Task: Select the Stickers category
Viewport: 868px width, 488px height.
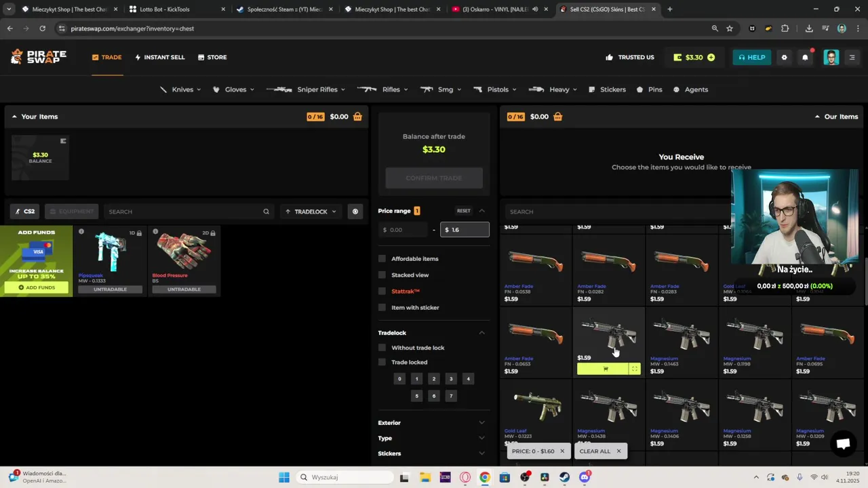Action: pyautogui.click(x=607, y=89)
